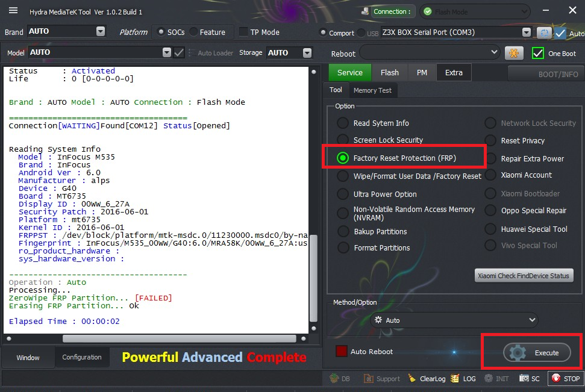
Task: Select Oppo Special Repair option
Action: pyautogui.click(x=490, y=210)
